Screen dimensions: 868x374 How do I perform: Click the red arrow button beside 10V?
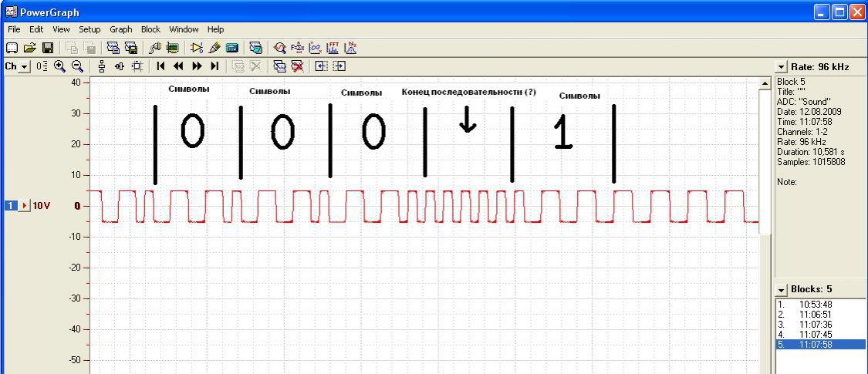(x=24, y=206)
